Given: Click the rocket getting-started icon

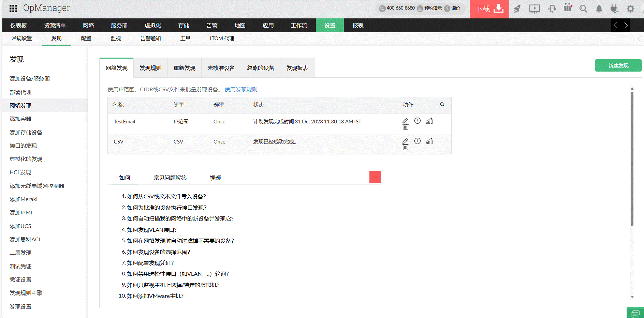Looking at the screenshot, I should (x=517, y=8).
